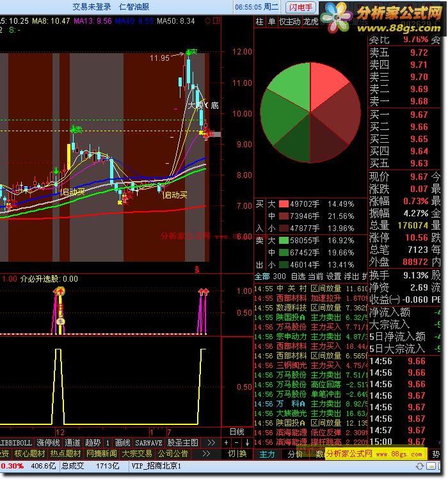Click the 15:00 tick trade row
The image size is (448, 480).
tap(404, 442)
